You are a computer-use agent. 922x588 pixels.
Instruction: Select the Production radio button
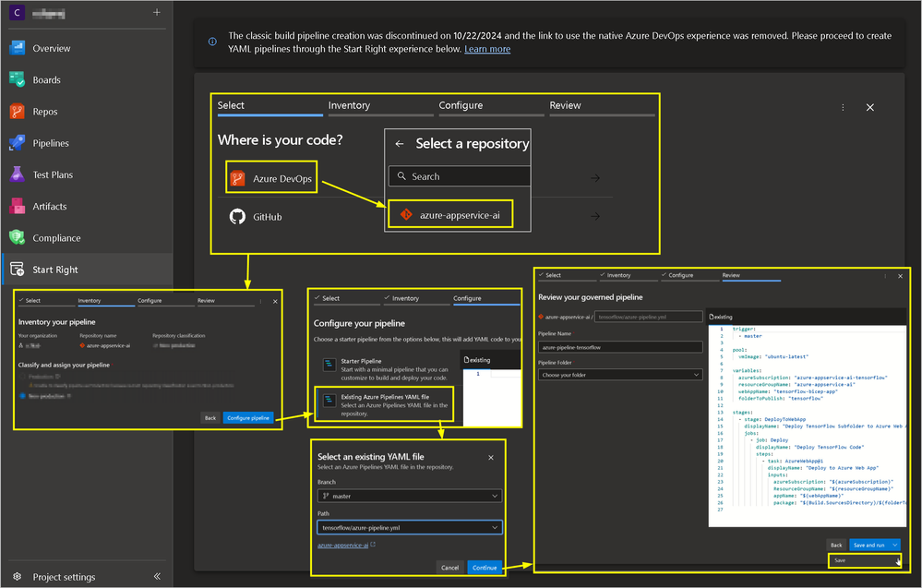[x=23, y=377]
